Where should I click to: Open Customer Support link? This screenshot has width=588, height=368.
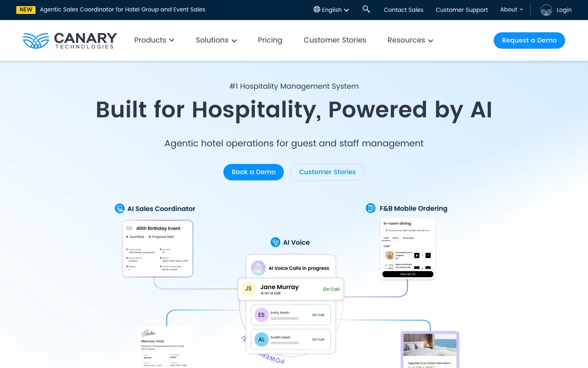pyautogui.click(x=462, y=10)
